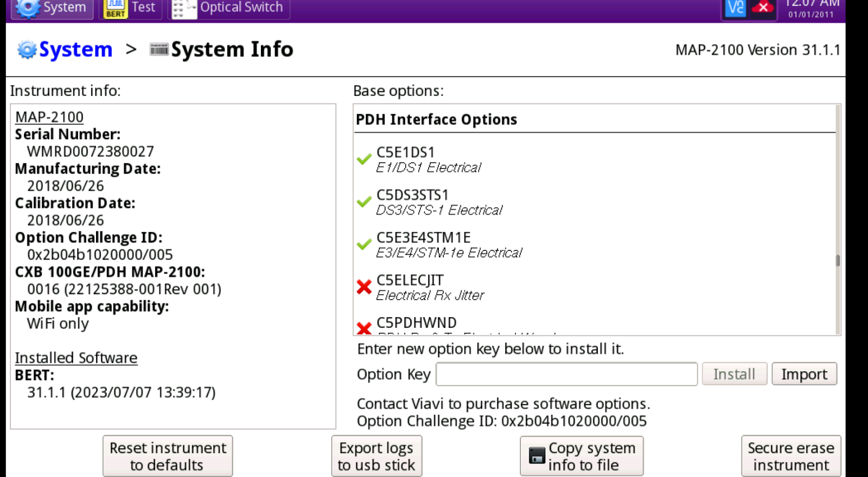Click the blue gear beside System breadcrumb

(27, 50)
